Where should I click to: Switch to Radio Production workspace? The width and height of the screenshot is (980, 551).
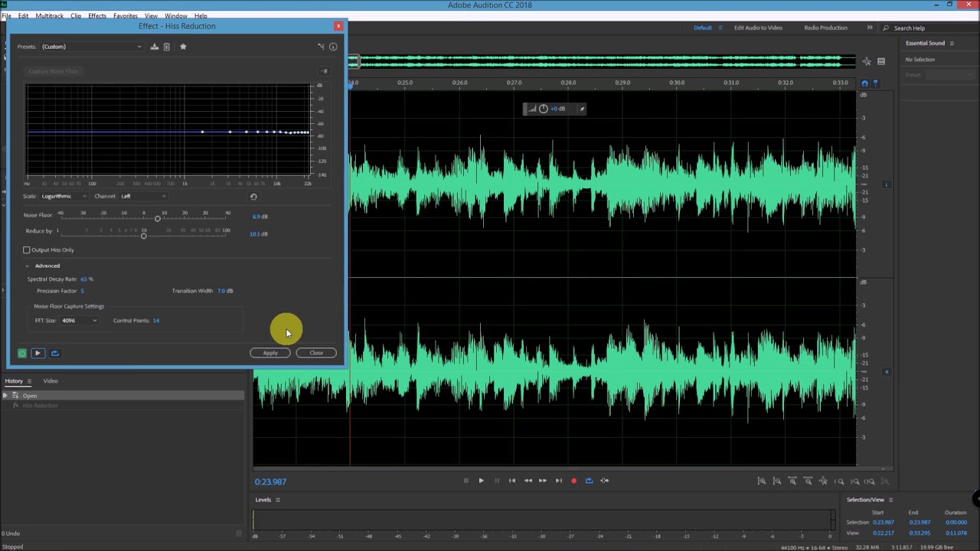point(825,28)
